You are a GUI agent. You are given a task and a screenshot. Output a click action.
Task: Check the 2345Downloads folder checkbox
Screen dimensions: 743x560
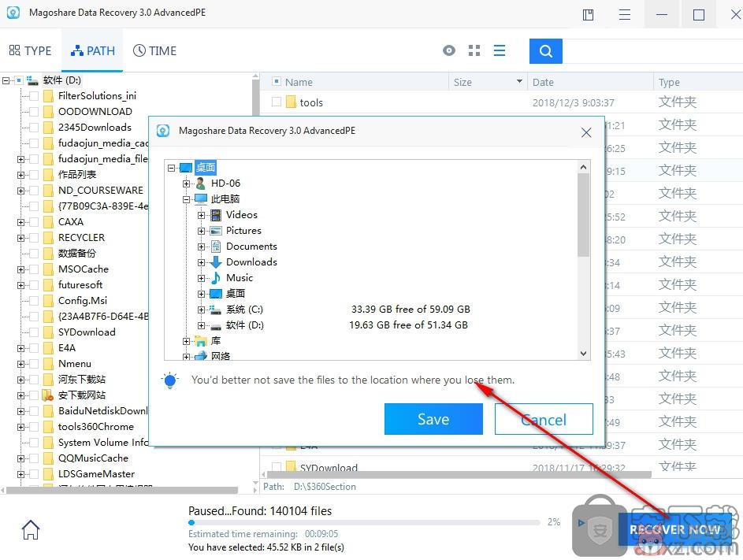pos(34,128)
